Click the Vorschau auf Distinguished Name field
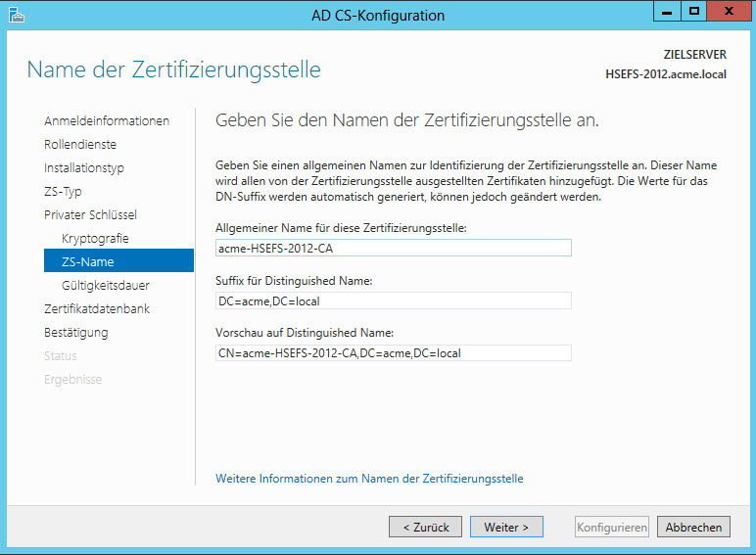This screenshot has height=555, width=756. 394,353
